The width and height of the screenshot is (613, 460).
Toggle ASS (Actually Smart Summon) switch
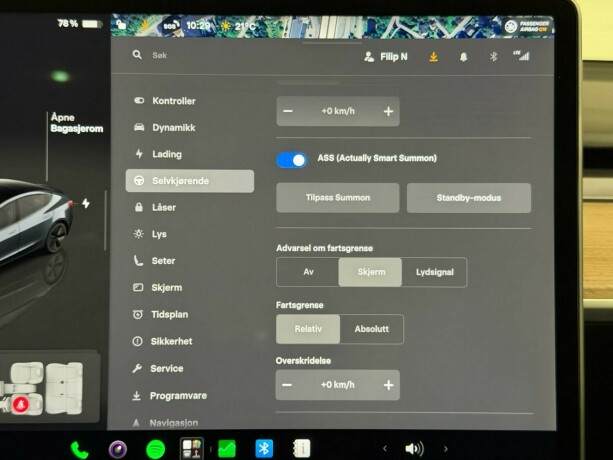[292, 160]
